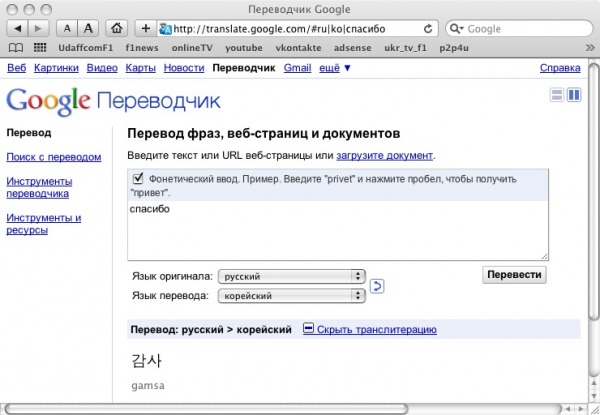Open the onlineTV bookmark
Screen dimensions: 600x415
[192, 48]
